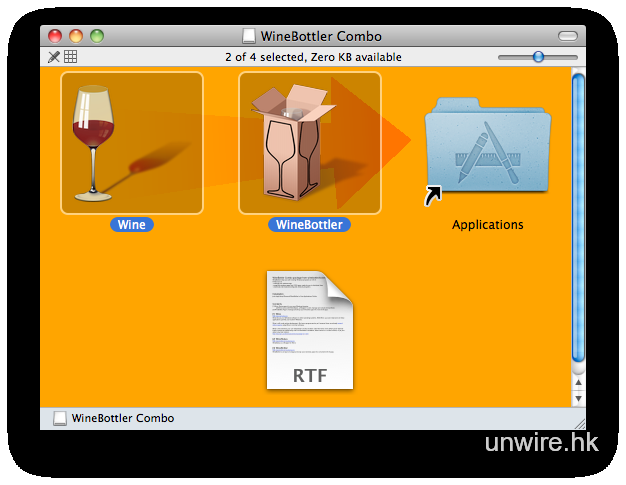The width and height of the screenshot is (626, 485).
Task: Click the blue vertical scrollbar thumb
Action: coord(578,220)
